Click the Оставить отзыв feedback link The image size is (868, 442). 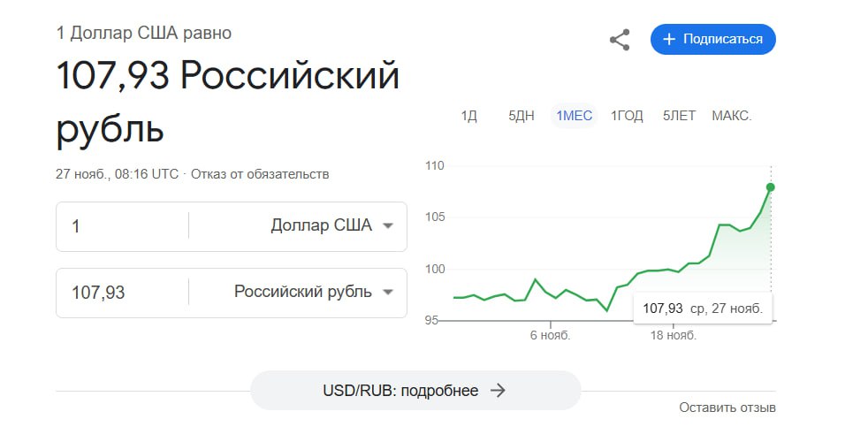727,408
